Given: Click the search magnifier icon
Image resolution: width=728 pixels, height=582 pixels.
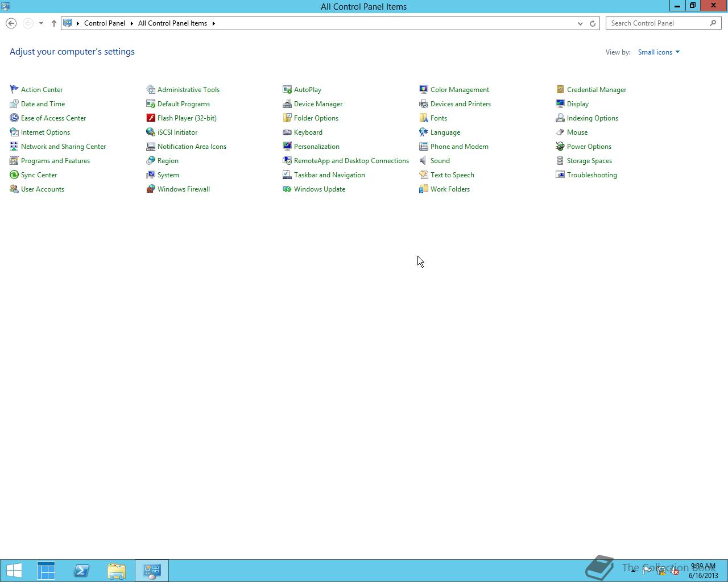Looking at the screenshot, I should [713, 23].
